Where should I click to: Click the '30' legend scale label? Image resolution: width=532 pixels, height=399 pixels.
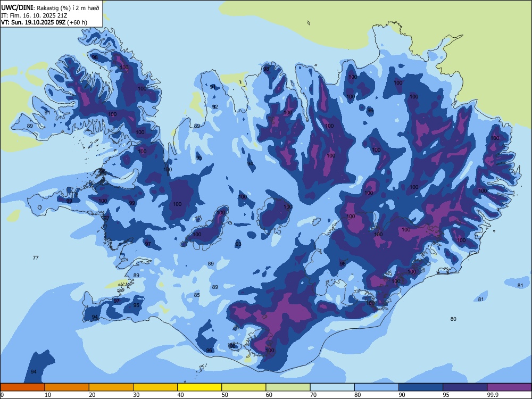(136, 395)
